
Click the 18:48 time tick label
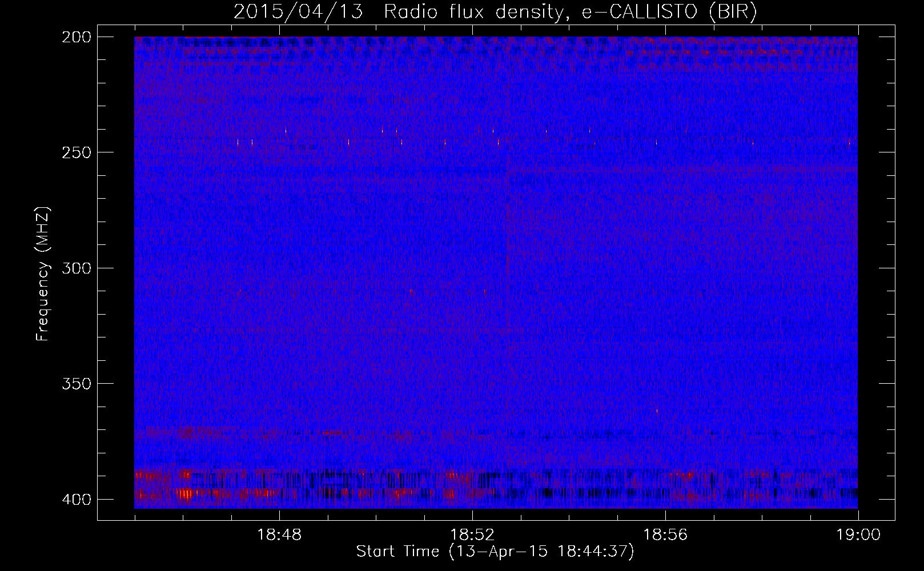point(279,535)
